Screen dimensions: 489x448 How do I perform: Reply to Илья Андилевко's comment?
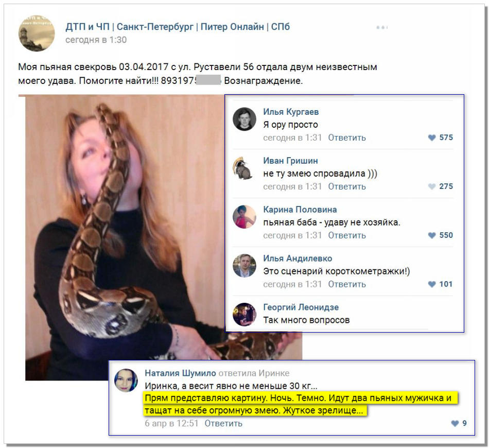click(347, 284)
